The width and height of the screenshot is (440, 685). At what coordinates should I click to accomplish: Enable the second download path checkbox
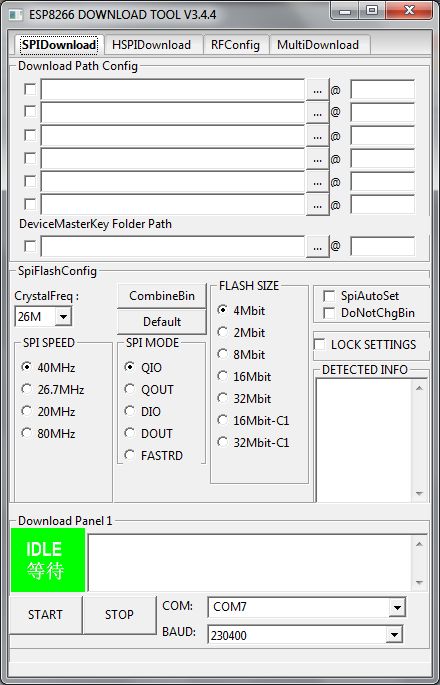(30, 111)
